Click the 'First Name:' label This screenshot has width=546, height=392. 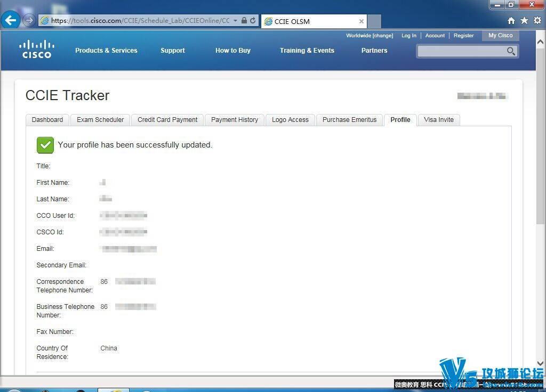coord(53,183)
